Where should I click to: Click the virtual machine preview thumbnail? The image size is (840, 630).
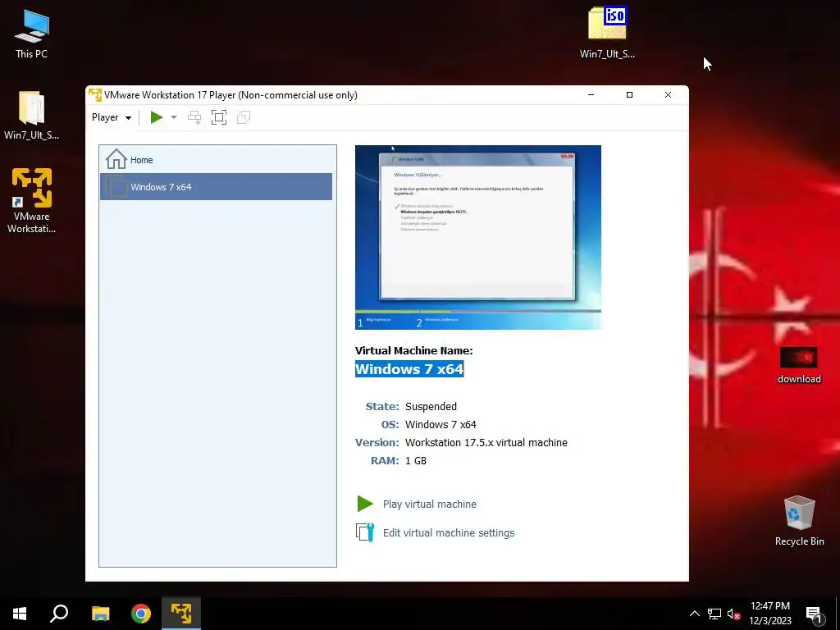(478, 237)
